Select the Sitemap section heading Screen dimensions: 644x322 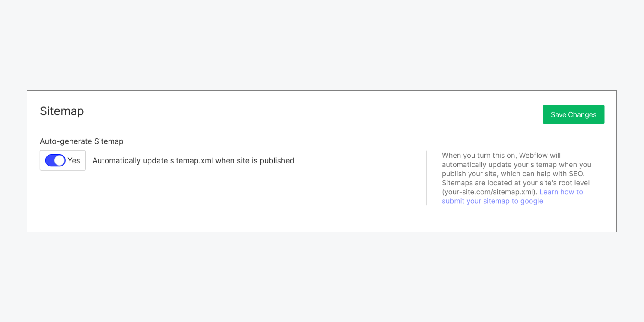62,111
